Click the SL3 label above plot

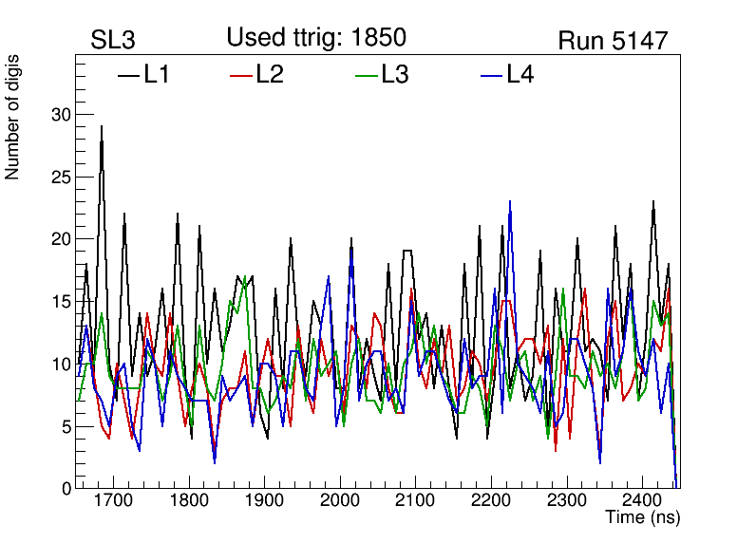[x=114, y=41]
